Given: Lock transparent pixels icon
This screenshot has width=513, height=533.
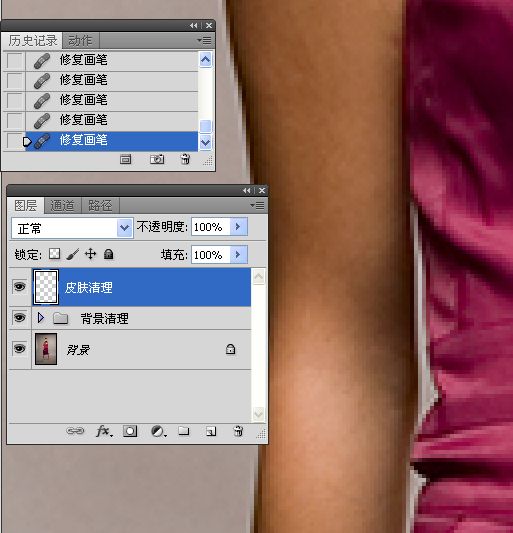Looking at the screenshot, I should pyautogui.click(x=54, y=254).
